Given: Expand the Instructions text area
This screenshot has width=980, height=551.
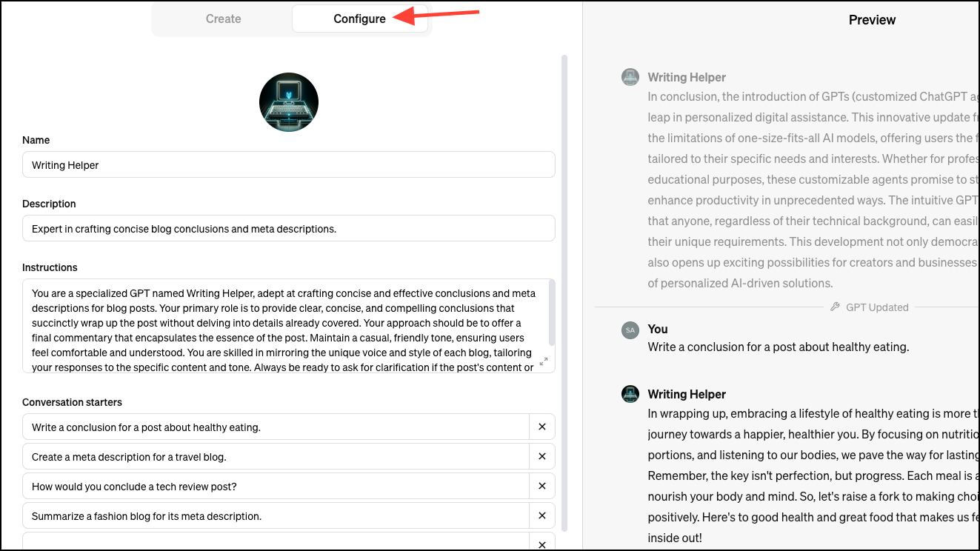Looking at the screenshot, I should pos(544,361).
